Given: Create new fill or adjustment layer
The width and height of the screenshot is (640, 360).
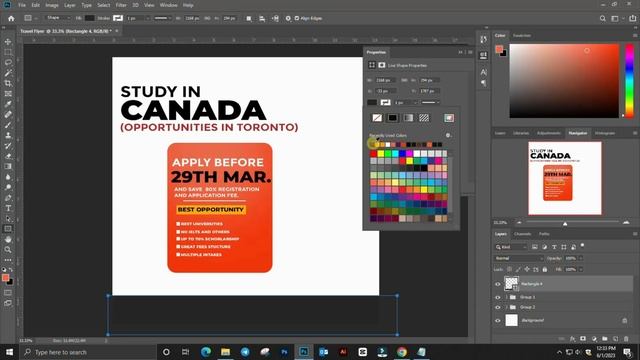Looking at the screenshot, I should 594,339.
